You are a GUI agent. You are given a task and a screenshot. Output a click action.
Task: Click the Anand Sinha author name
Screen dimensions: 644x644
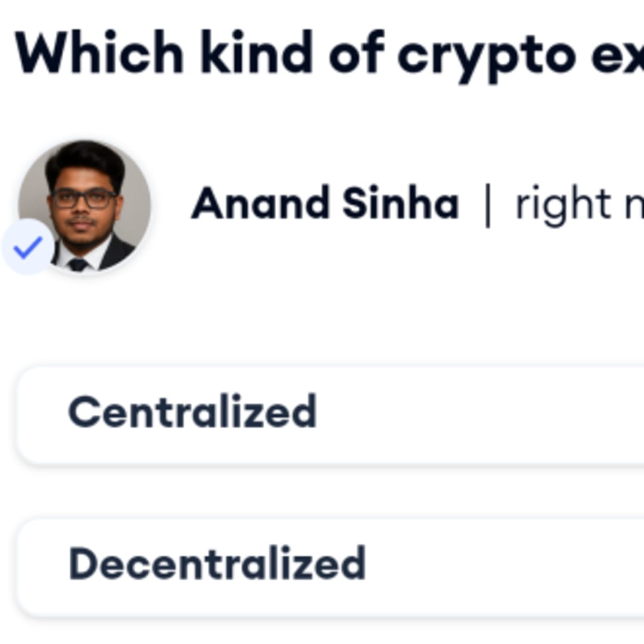point(325,203)
